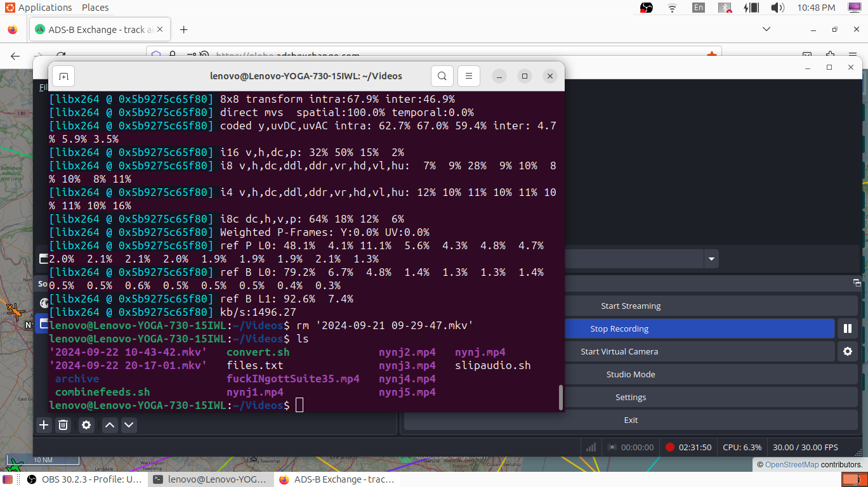
Task: Move the OBS source down
Action: (129, 425)
